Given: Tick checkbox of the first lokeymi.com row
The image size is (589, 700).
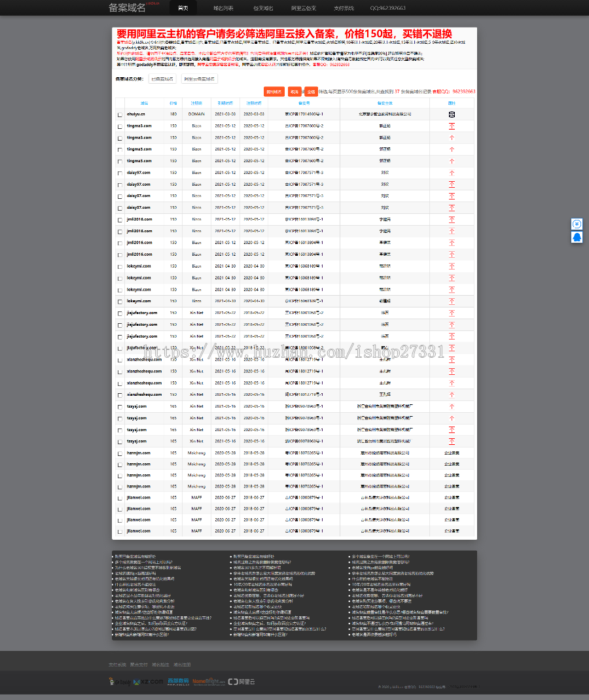Looking at the screenshot, I should [x=120, y=266].
